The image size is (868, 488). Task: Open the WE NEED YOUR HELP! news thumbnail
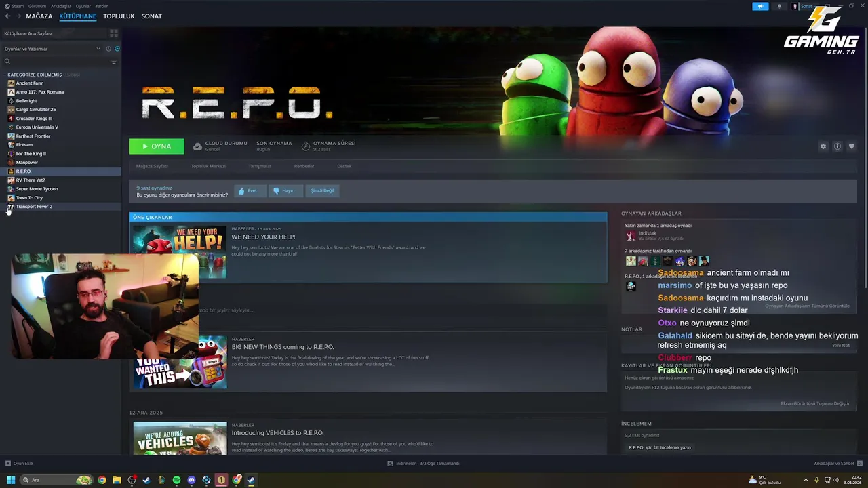click(180, 252)
